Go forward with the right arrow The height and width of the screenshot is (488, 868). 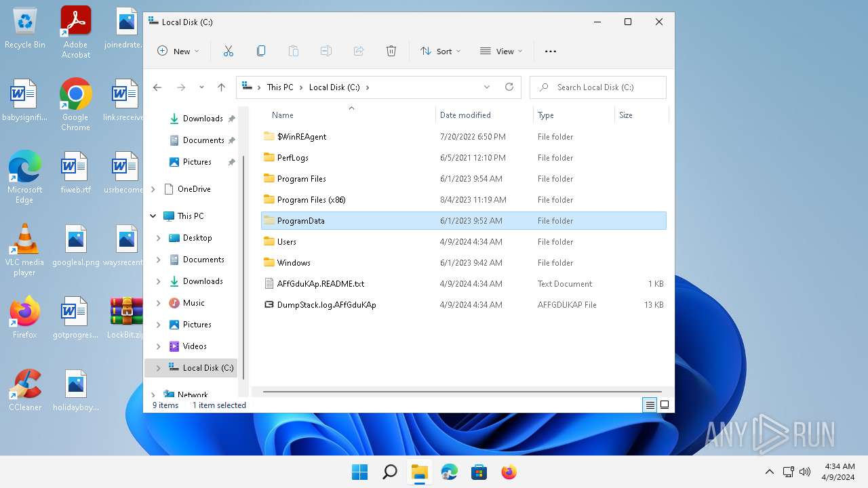click(x=181, y=87)
